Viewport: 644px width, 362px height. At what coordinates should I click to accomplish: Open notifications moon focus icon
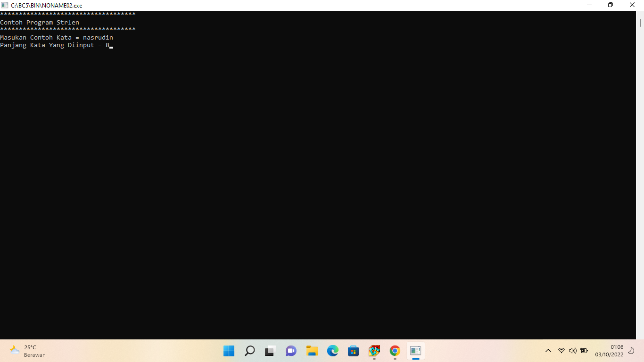tap(632, 351)
